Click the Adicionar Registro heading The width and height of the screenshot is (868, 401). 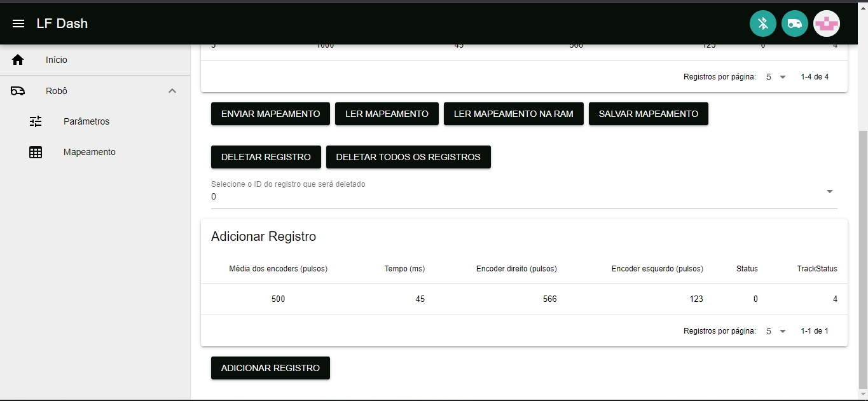[x=263, y=237]
